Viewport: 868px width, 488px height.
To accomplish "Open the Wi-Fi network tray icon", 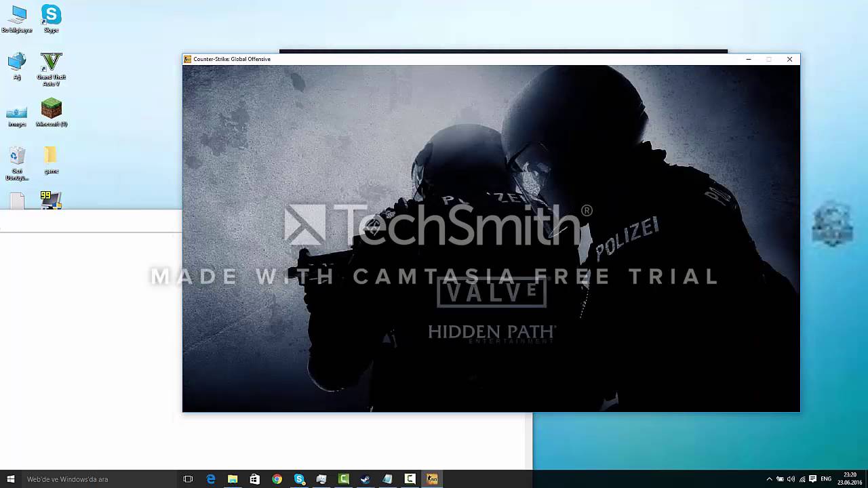I will [802, 479].
